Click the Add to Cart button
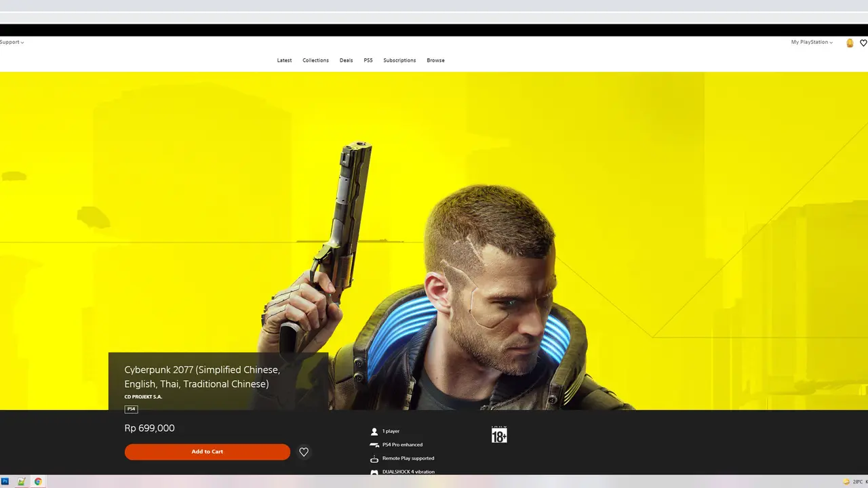 (x=208, y=452)
